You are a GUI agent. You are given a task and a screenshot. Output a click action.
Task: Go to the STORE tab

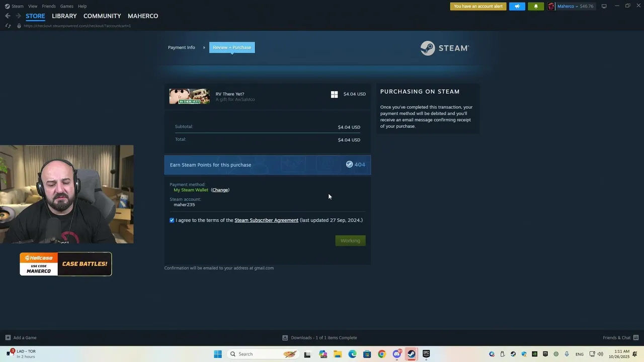(x=35, y=16)
